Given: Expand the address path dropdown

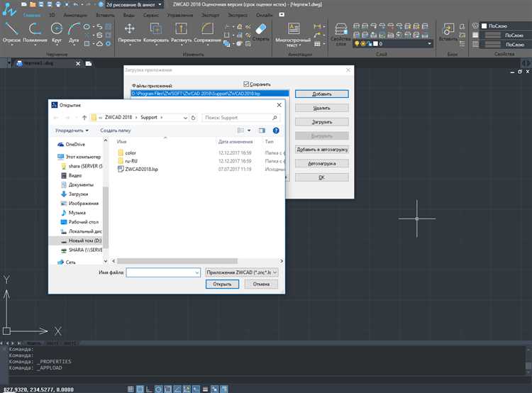Looking at the screenshot, I should [x=185, y=118].
